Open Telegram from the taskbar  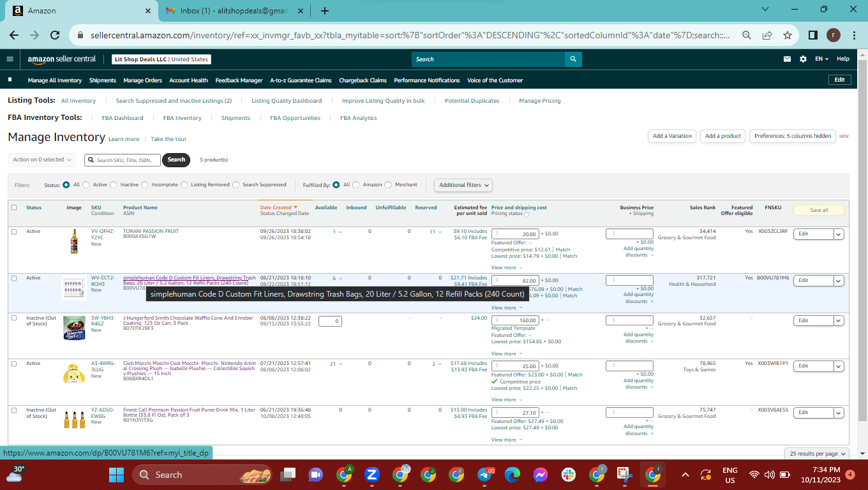pyautogui.click(x=486, y=475)
